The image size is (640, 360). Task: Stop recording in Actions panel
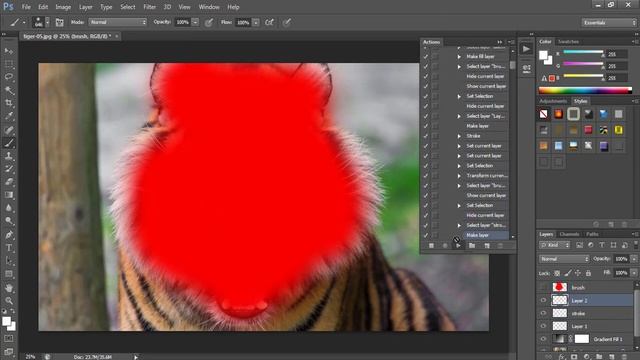(x=431, y=246)
